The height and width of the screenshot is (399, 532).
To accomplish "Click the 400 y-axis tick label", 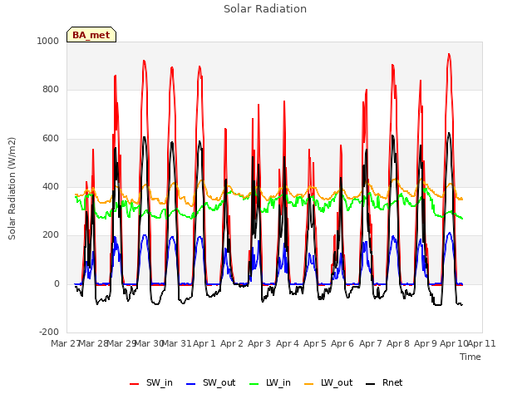I will click(x=51, y=186).
